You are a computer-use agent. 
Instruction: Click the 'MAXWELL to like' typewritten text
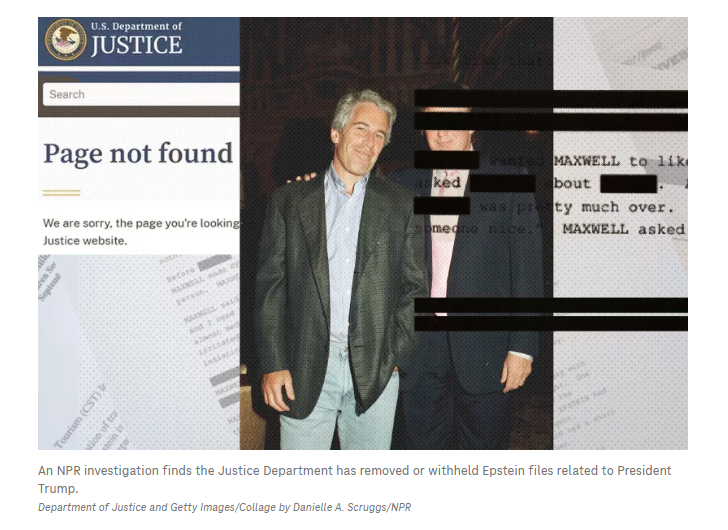(x=621, y=162)
